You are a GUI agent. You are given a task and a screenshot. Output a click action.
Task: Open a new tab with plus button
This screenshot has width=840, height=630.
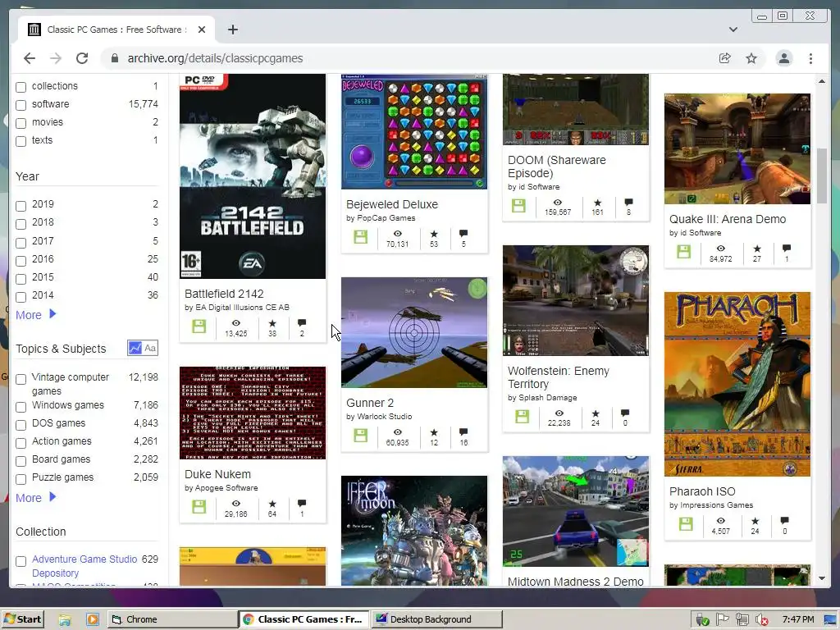click(x=232, y=30)
